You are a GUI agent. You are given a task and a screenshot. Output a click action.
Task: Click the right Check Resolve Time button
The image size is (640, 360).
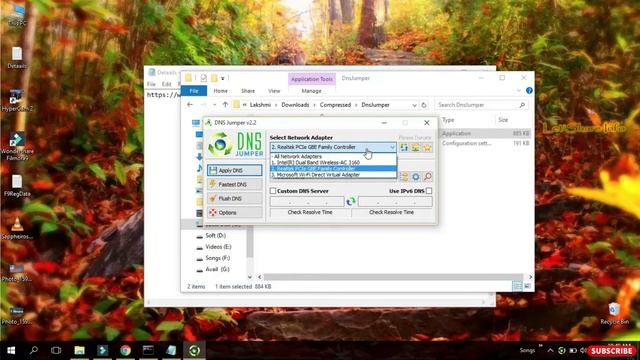pyautogui.click(x=391, y=212)
